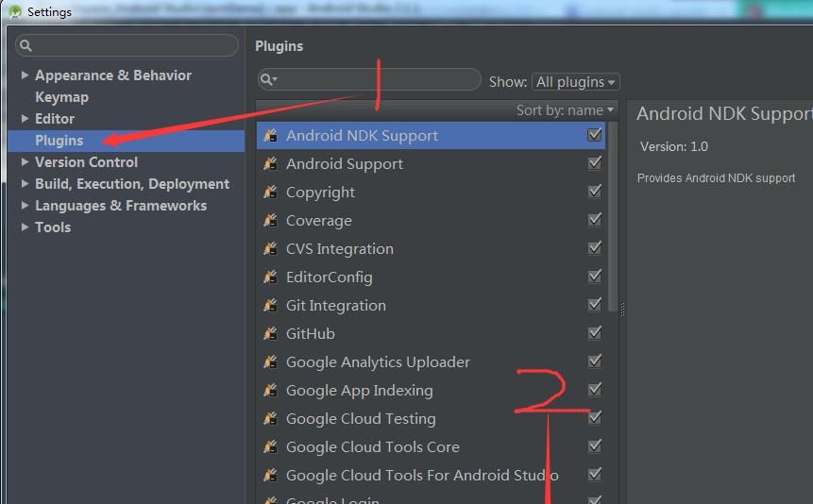Viewport: 813px width, 504px height.
Task: Uncheck the GitHub plugin
Action: (x=595, y=332)
